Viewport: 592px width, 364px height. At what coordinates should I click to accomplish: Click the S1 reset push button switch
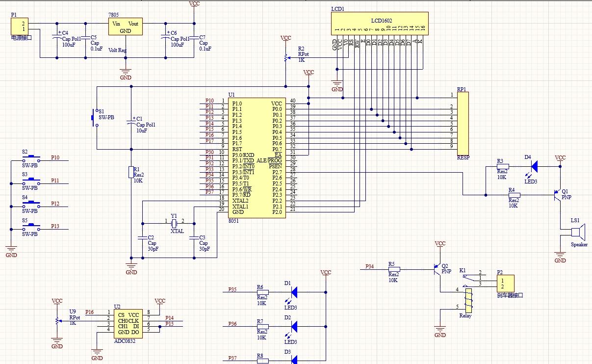94,118
